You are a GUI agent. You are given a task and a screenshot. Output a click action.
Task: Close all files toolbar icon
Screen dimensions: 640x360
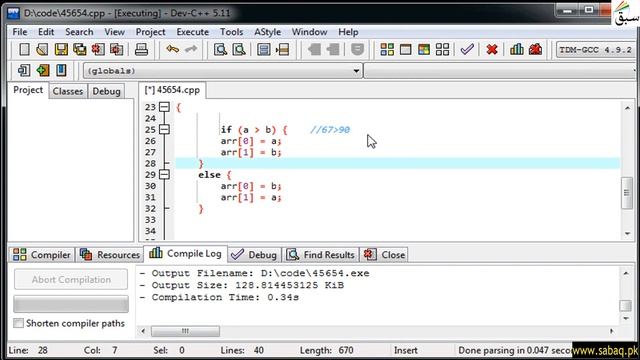(x=117, y=49)
